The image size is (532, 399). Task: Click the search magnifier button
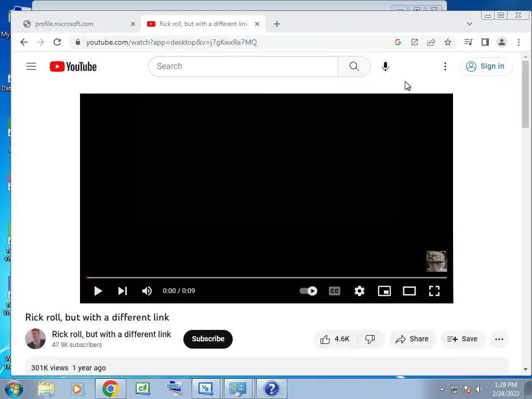tap(354, 66)
